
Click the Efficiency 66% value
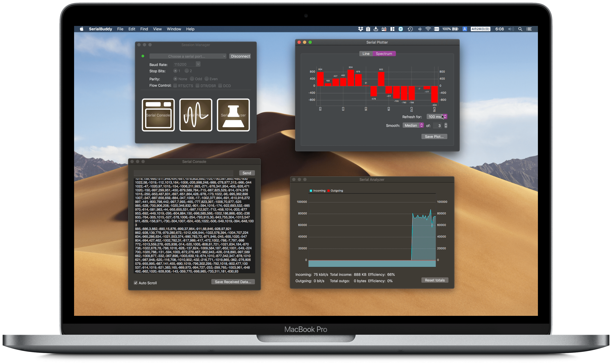pyautogui.click(x=391, y=274)
